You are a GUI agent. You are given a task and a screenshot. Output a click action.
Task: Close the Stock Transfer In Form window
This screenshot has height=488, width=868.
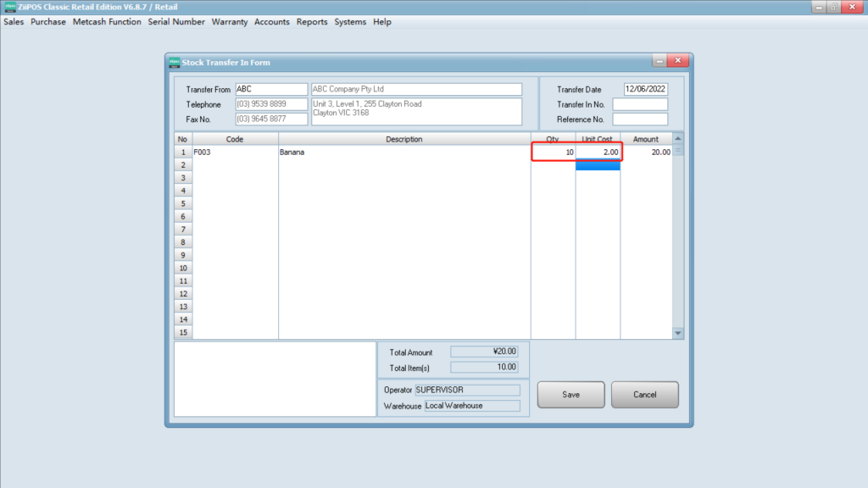[677, 62]
